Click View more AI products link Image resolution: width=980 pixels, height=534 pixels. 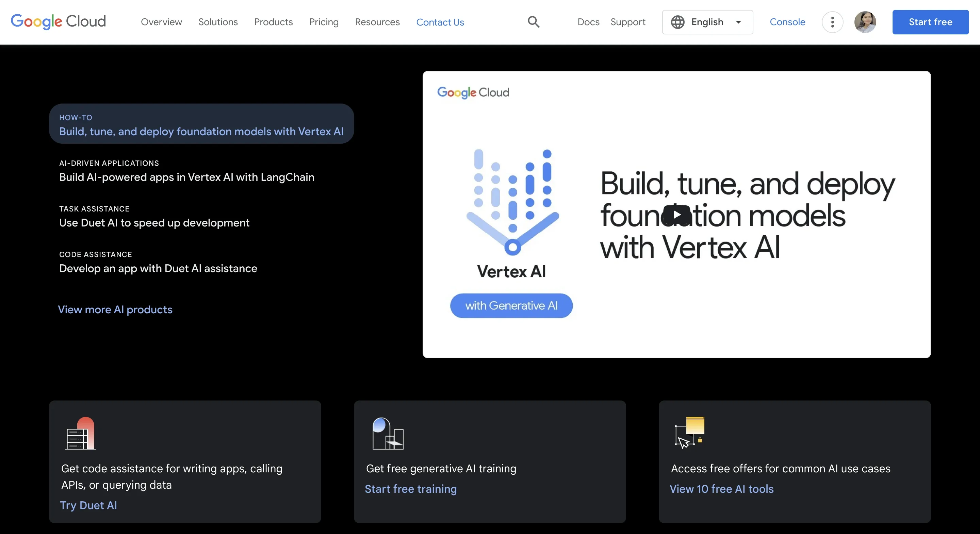point(115,310)
